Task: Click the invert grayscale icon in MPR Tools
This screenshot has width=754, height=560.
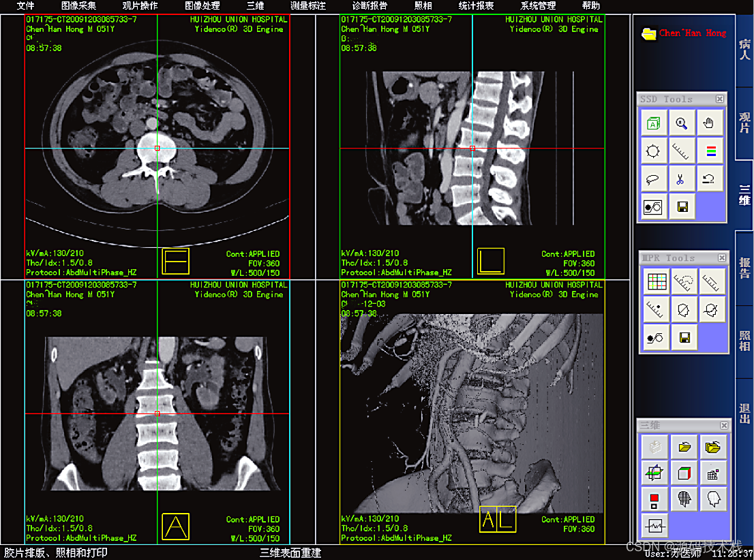Action: (x=657, y=338)
